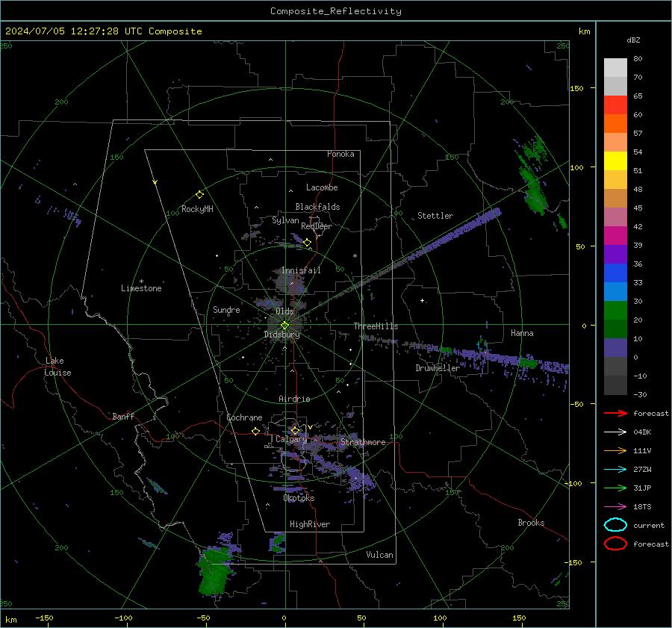The image size is (672, 628).
Task: Click the cyan 27ZW arrow icon
Action: (615, 470)
